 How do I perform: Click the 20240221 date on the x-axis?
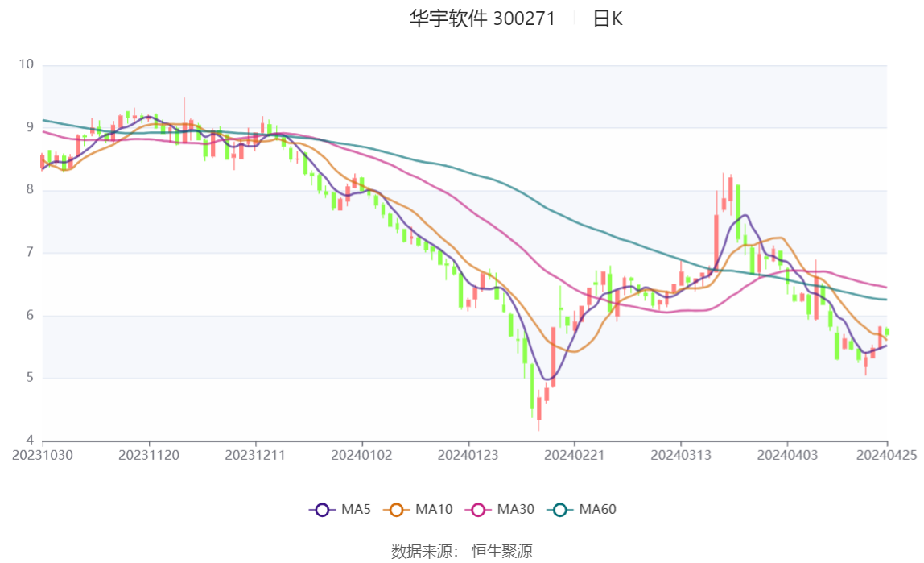(574, 455)
